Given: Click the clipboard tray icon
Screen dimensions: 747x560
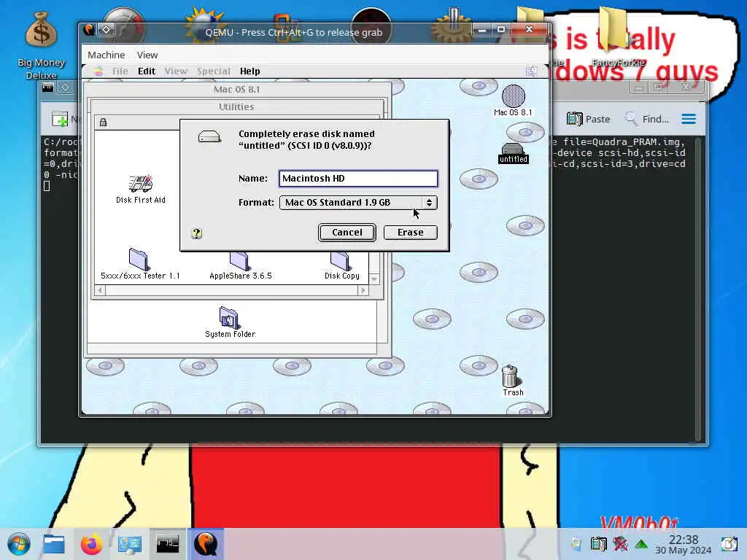Looking at the screenshot, I should point(599,543).
